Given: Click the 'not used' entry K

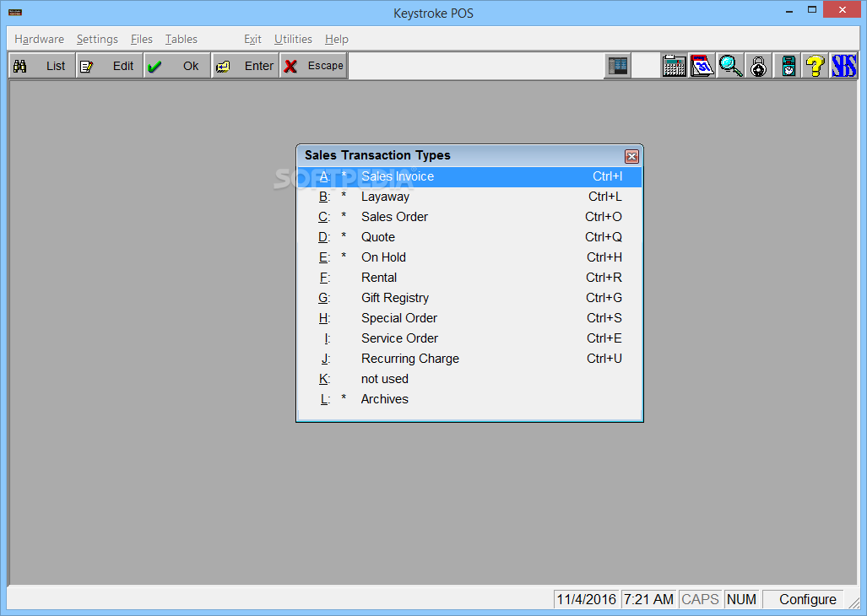Looking at the screenshot, I should coord(469,379).
